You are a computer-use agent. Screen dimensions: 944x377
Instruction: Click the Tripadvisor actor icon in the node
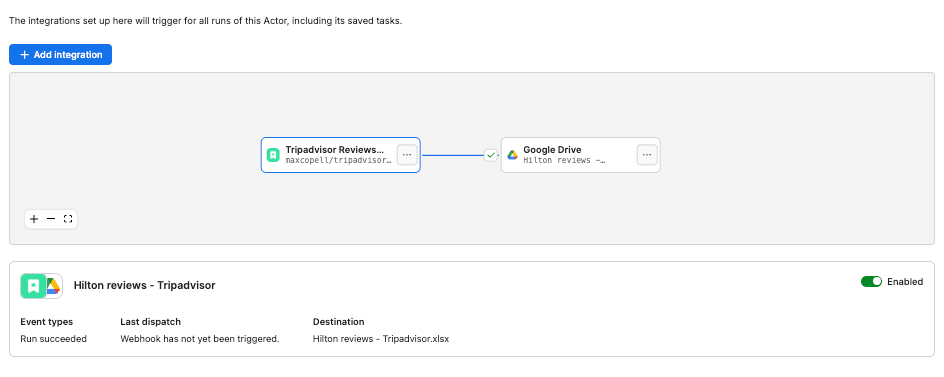pos(273,155)
